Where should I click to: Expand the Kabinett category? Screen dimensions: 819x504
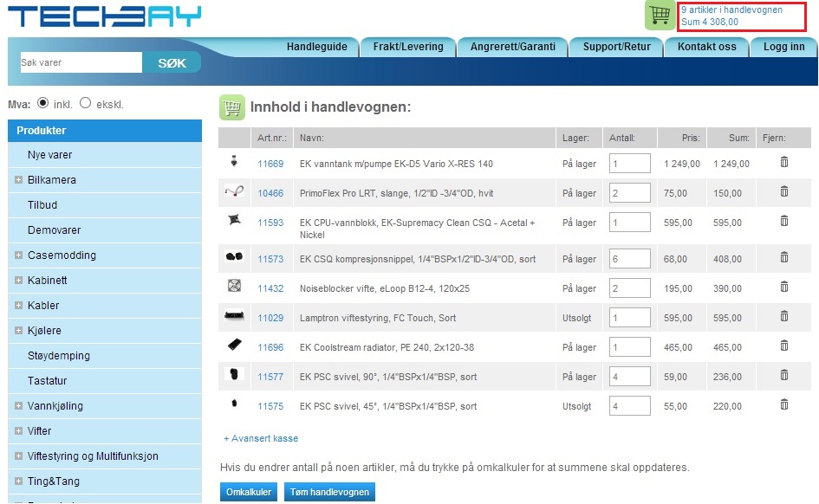coord(19,281)
